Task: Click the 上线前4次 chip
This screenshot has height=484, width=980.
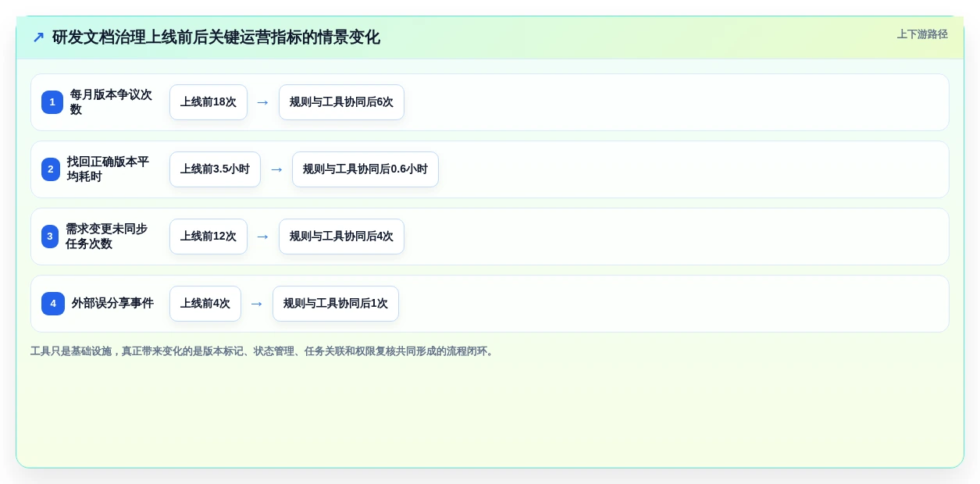Action: coord(205,304)
